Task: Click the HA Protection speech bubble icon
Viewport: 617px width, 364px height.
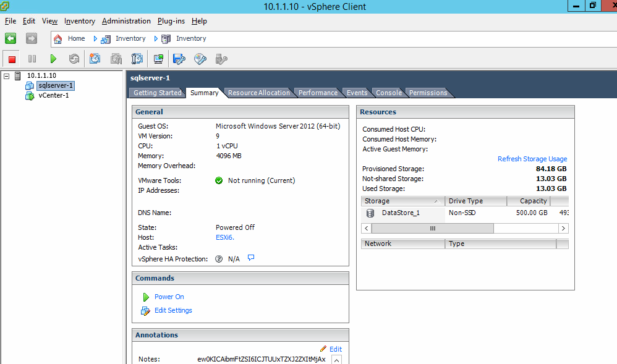Action: [250, 258]
